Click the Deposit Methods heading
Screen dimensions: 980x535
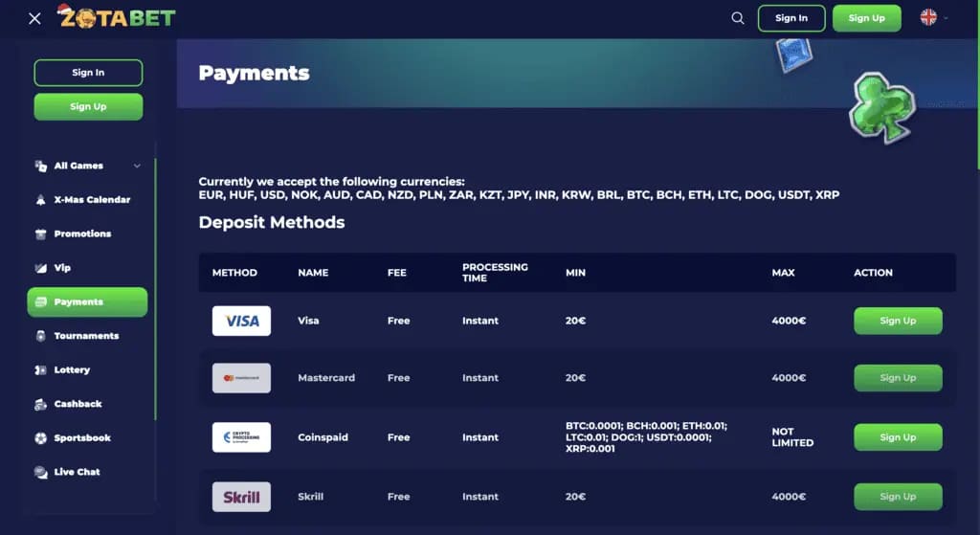point(271,222)
